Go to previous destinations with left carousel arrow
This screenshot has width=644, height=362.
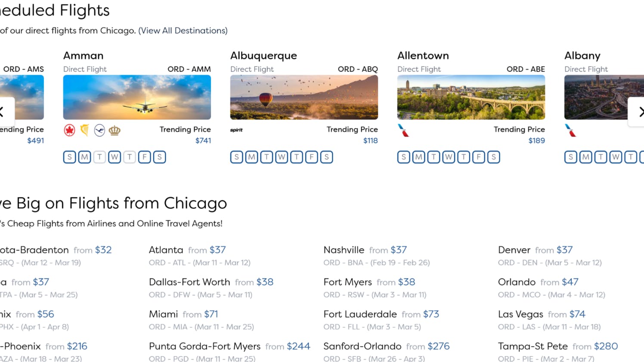click(x=5, y=112)
